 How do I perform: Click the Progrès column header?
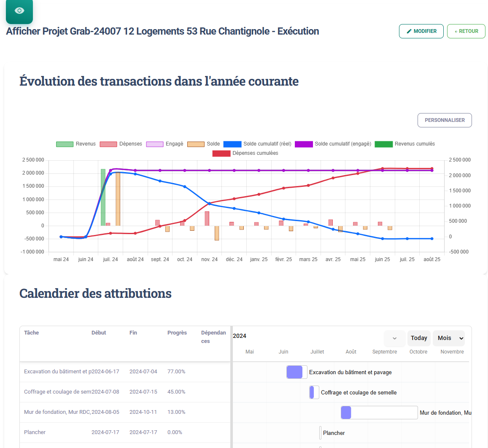(177, 333)
